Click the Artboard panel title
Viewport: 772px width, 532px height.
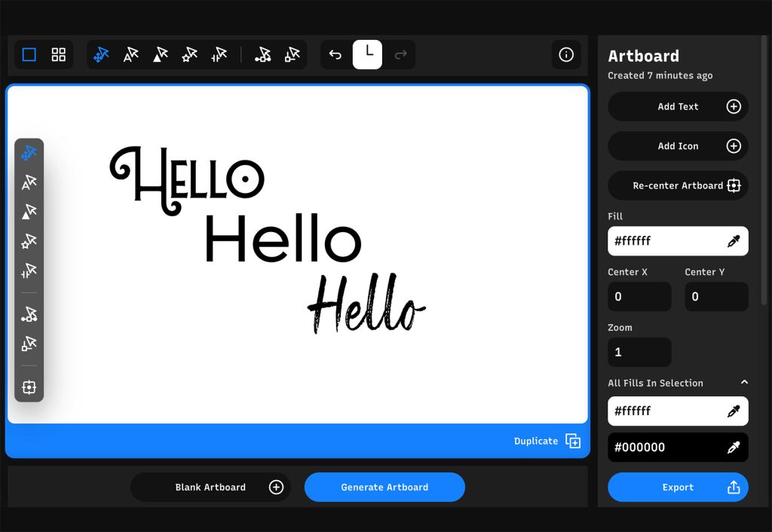(644, 56)
